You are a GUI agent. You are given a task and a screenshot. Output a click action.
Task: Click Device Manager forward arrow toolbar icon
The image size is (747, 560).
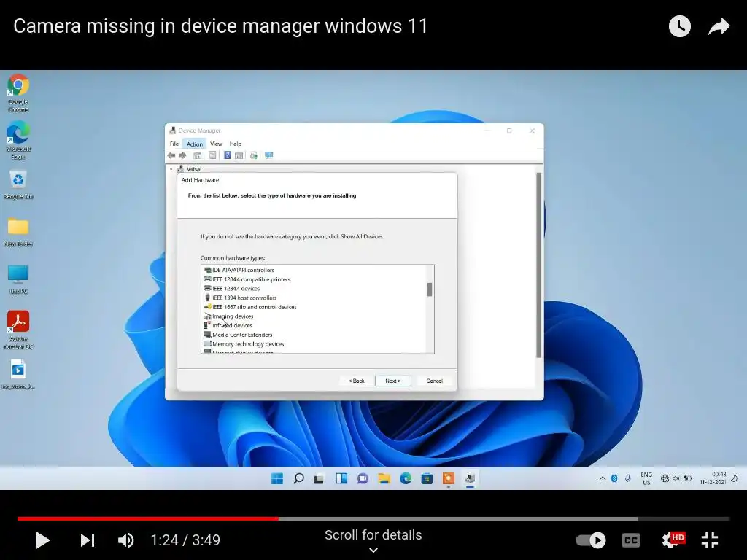pos(182,155)
